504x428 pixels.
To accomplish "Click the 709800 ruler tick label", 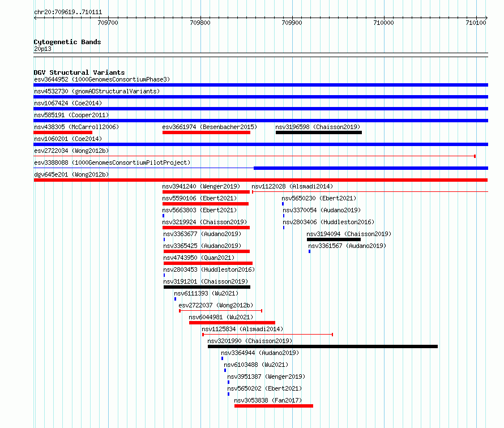I will tap(200, 23).
